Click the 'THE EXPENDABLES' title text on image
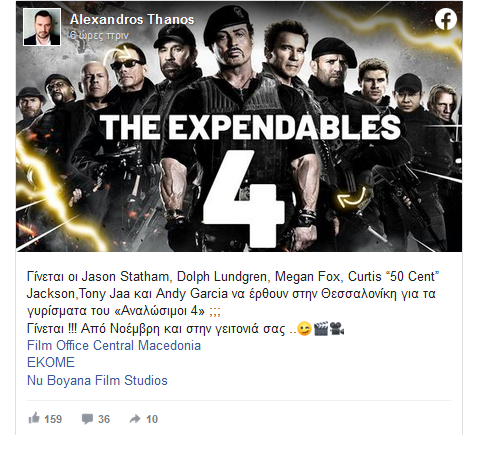478x450 pixels. [250, 127]
